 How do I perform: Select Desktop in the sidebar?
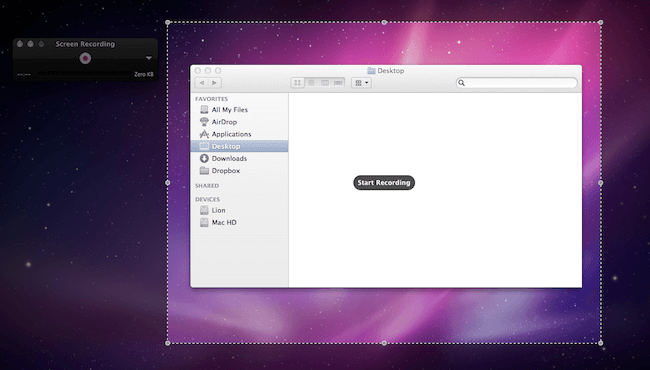click(x=239, y=146)
